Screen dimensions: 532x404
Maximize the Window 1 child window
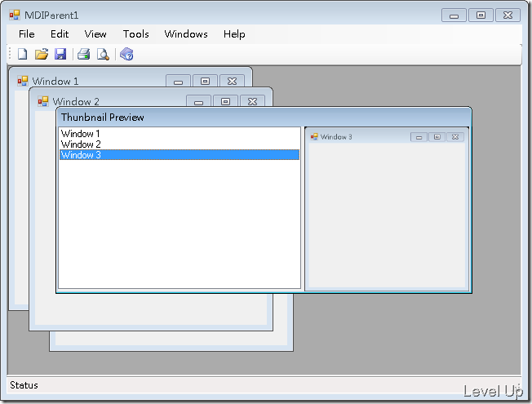205,82
